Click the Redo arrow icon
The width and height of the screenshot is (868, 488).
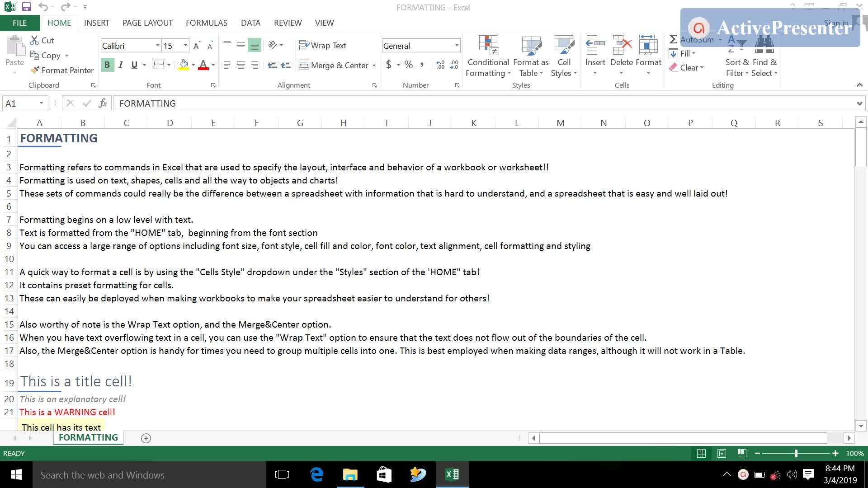point(66,7)
